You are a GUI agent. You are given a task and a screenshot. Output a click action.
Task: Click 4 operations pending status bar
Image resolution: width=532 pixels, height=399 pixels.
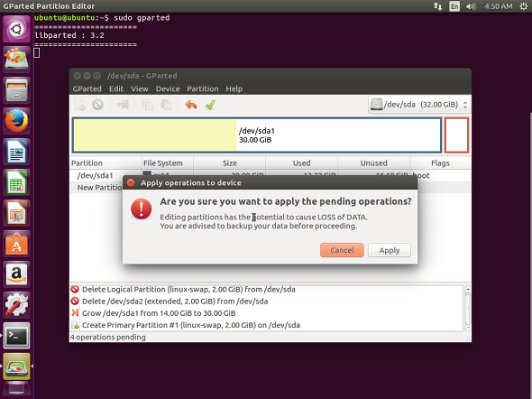coord(107,338)
